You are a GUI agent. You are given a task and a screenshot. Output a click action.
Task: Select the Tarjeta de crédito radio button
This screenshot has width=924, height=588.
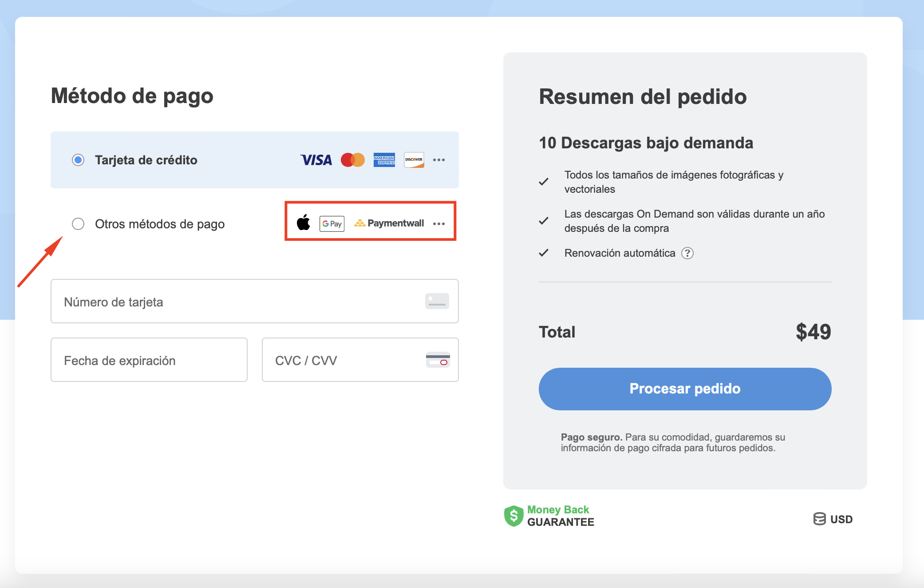[x=78, y=160]
